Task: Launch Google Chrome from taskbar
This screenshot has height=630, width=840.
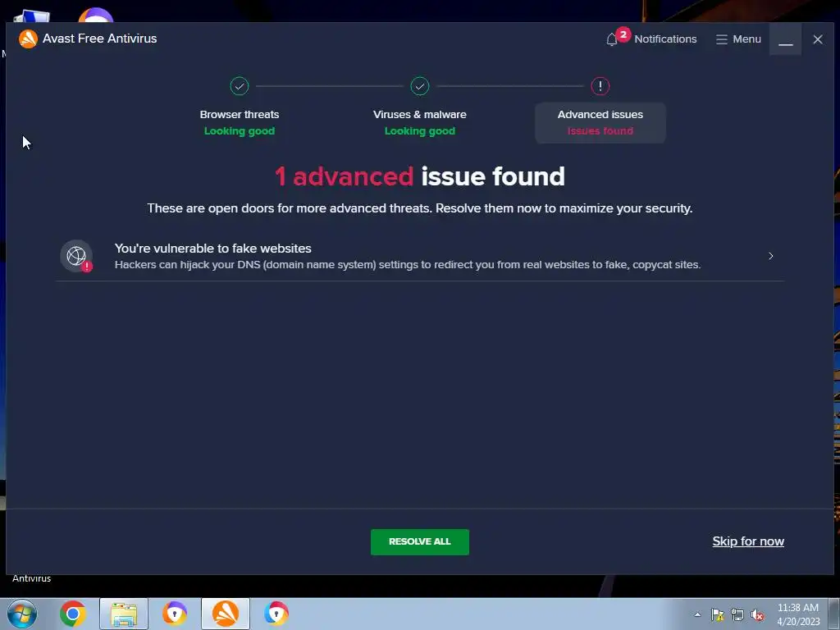Action: click(x=73, y=614)
